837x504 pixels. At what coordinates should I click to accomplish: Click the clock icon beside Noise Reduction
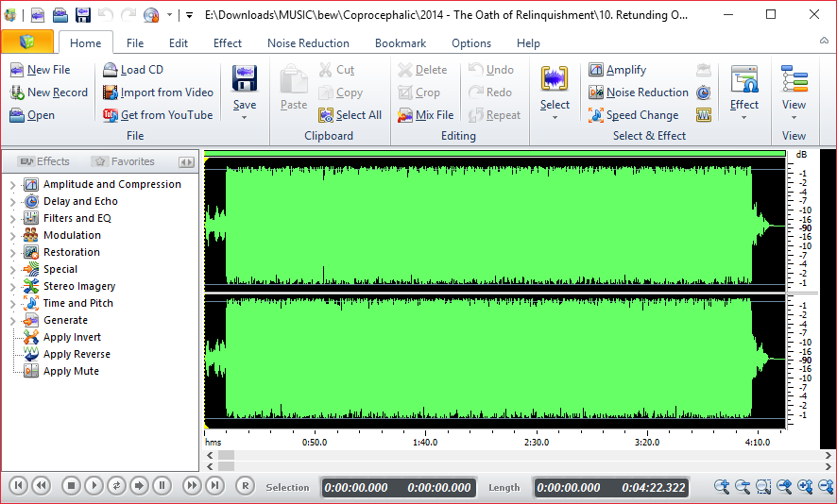tap(704, 92)
